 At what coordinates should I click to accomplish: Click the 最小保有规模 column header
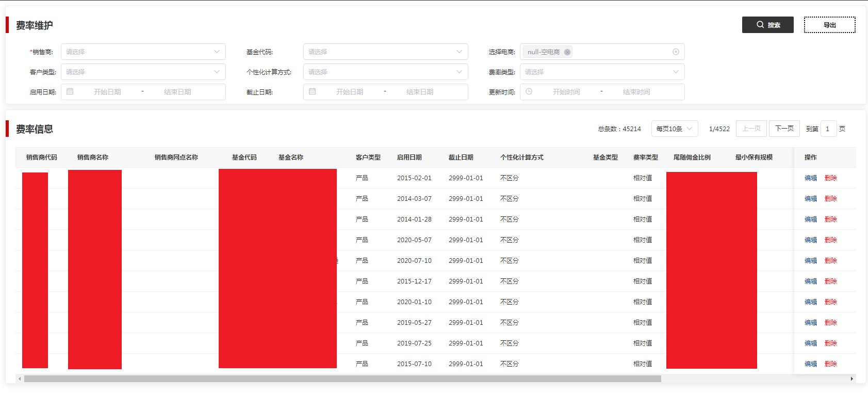(754, 157)
